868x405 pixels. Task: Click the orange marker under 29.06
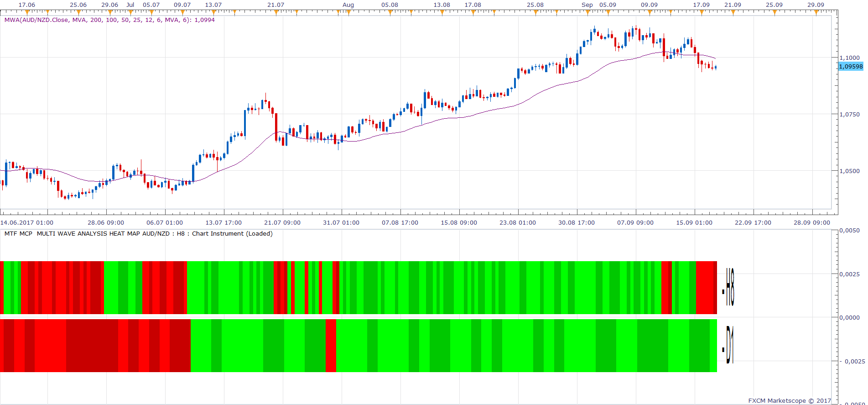[109, 12]
